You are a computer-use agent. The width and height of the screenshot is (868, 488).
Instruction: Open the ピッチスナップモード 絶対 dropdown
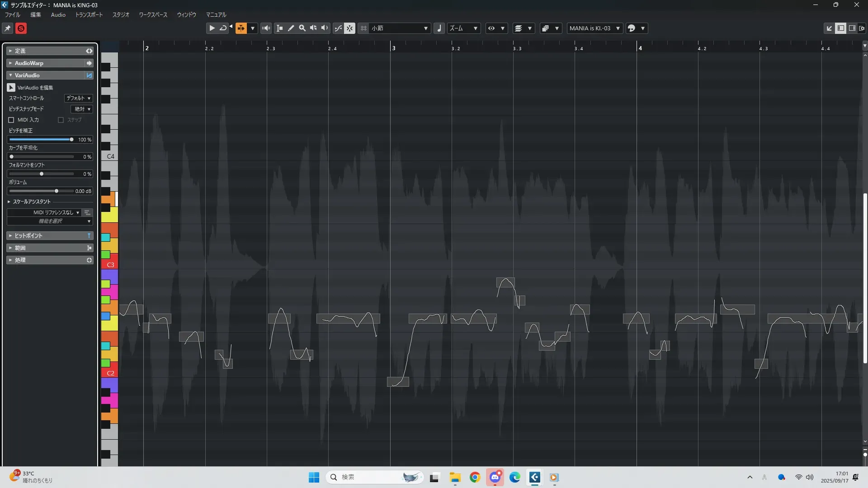82,109
